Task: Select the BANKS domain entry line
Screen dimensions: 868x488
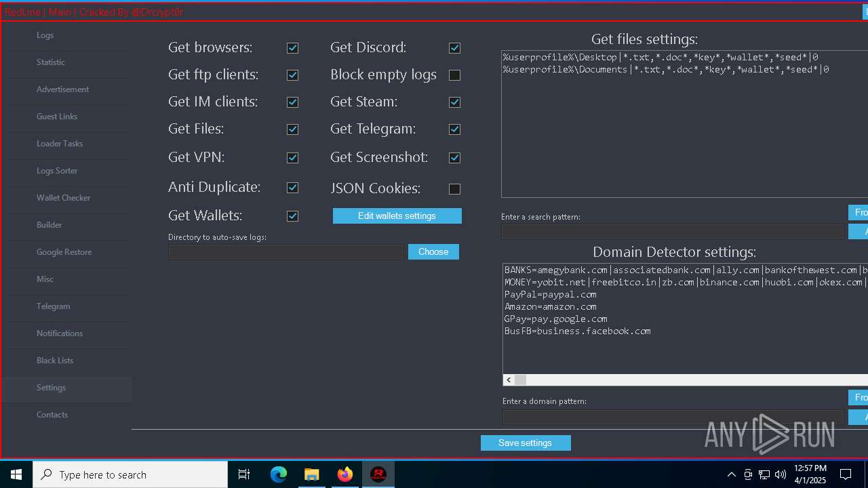Action: (x=686, y=270)
